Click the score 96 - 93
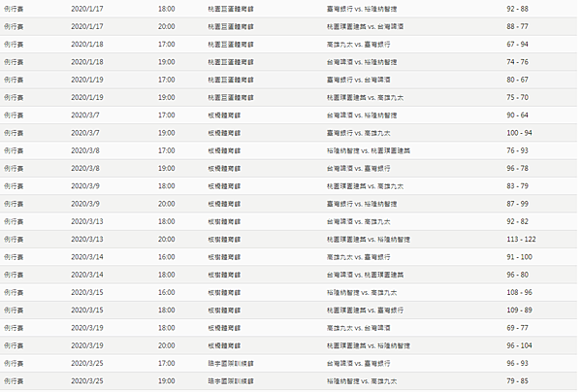582x392 pixels. pyautogui.click(x=517, y=364)
